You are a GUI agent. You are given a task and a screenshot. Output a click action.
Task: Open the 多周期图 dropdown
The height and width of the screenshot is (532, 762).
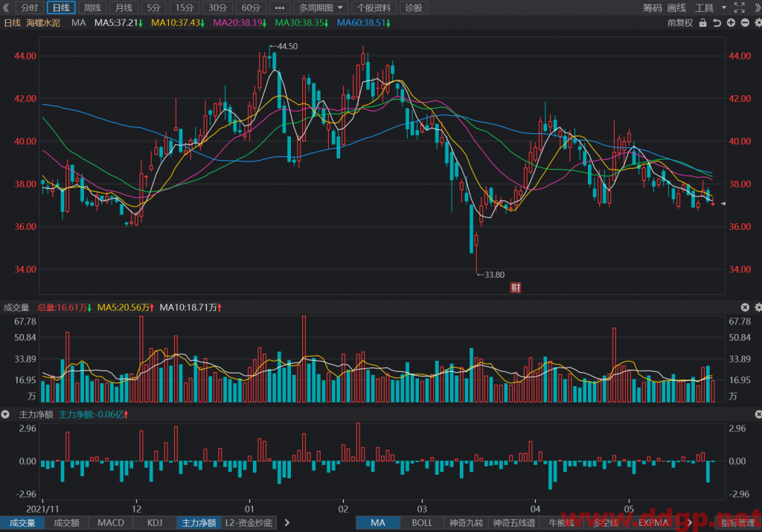[321, 7]
